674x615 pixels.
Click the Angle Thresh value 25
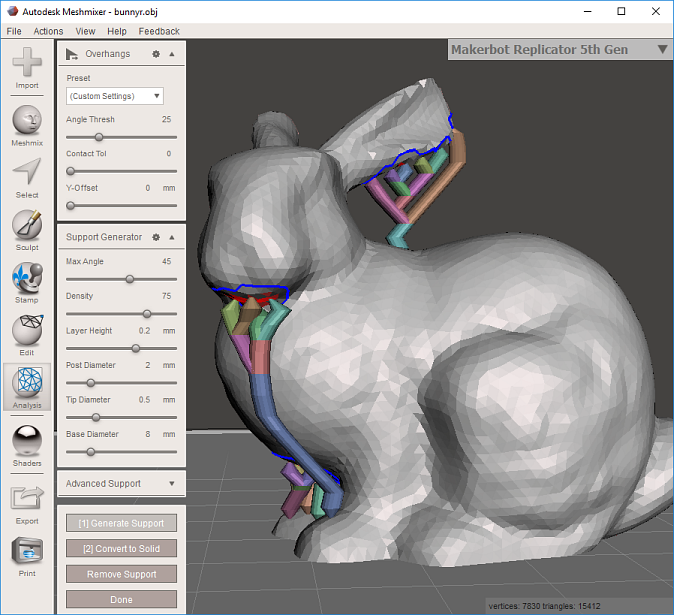point(166,119)
